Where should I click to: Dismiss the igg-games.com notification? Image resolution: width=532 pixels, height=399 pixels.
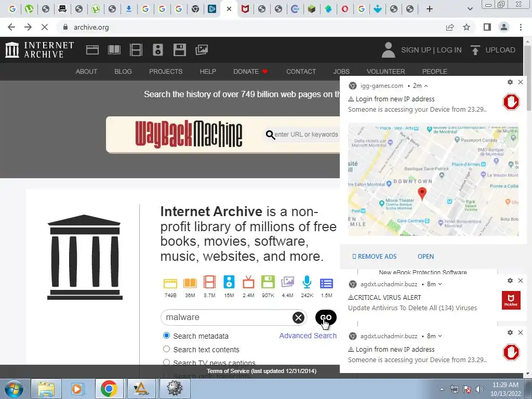[x=521, y=82]
